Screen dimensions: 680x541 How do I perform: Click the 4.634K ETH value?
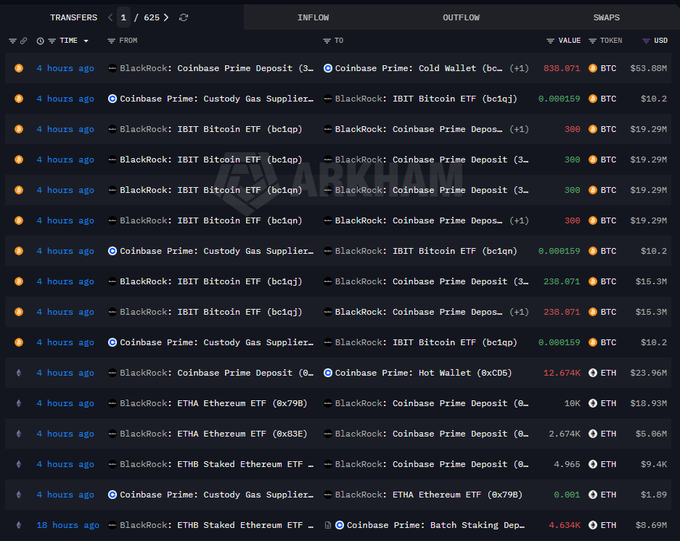(x=564, y=525)
